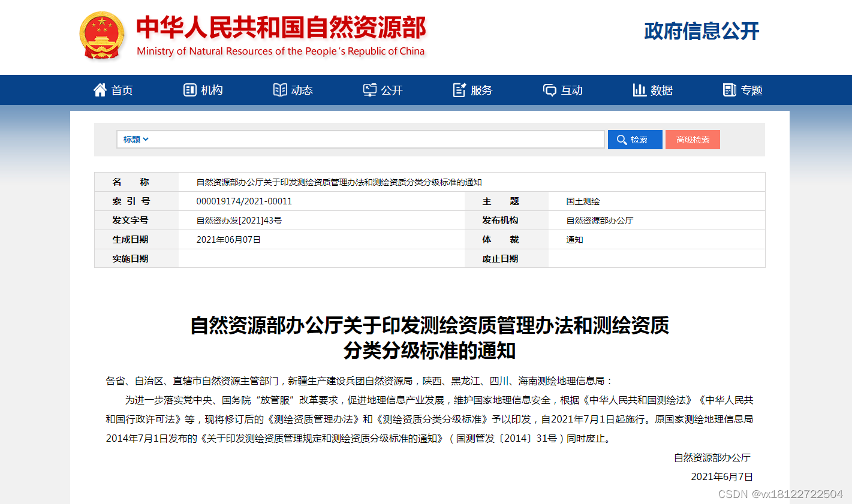Click the document name in the 名称 row
Viewport: 852px width, 504px height.
coord(339,182)
